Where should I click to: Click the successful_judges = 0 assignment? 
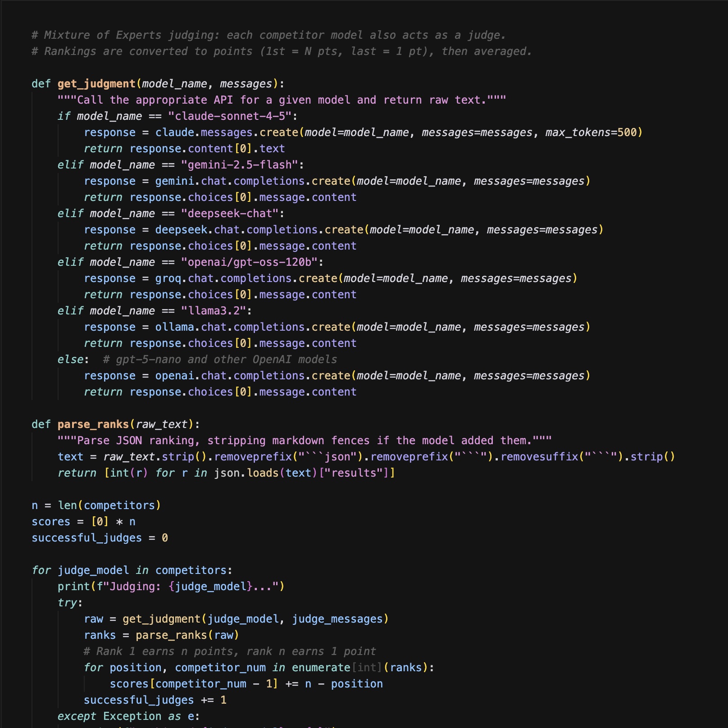pyautogui.click(x=100, y=538)
